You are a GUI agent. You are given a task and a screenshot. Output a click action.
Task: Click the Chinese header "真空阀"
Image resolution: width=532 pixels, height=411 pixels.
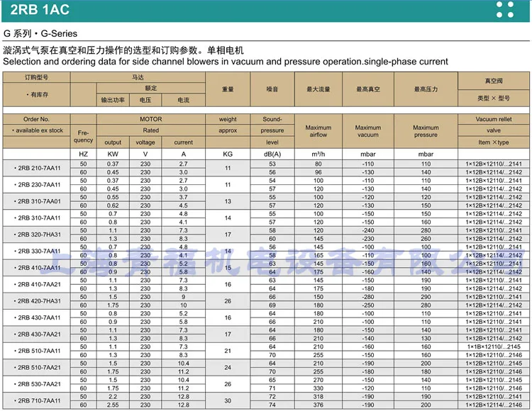pos(494,81)
